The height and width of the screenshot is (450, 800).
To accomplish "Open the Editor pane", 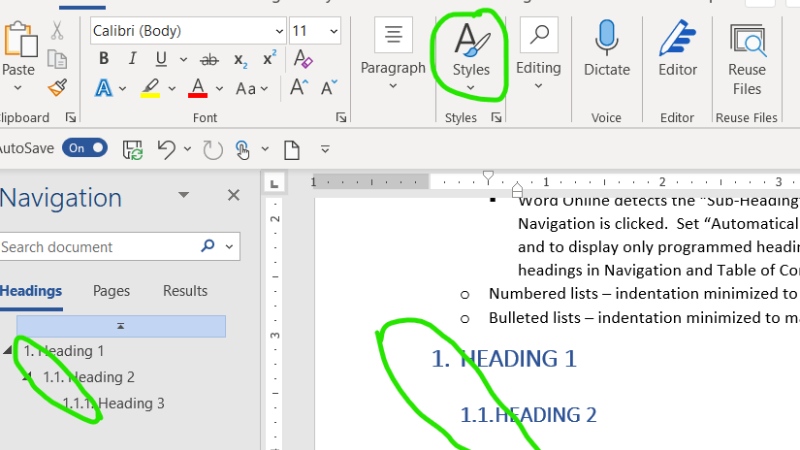I will point(678,48).
